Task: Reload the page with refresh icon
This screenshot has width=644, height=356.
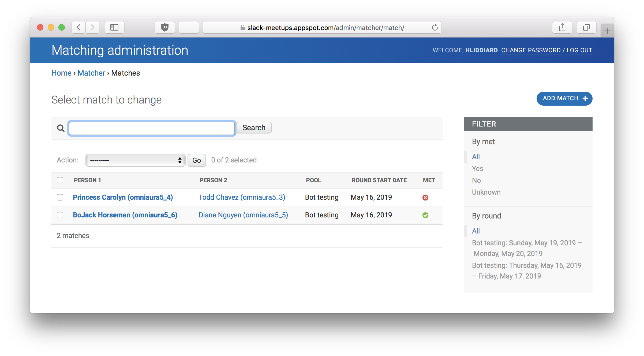Action: [x=435, y=27]
